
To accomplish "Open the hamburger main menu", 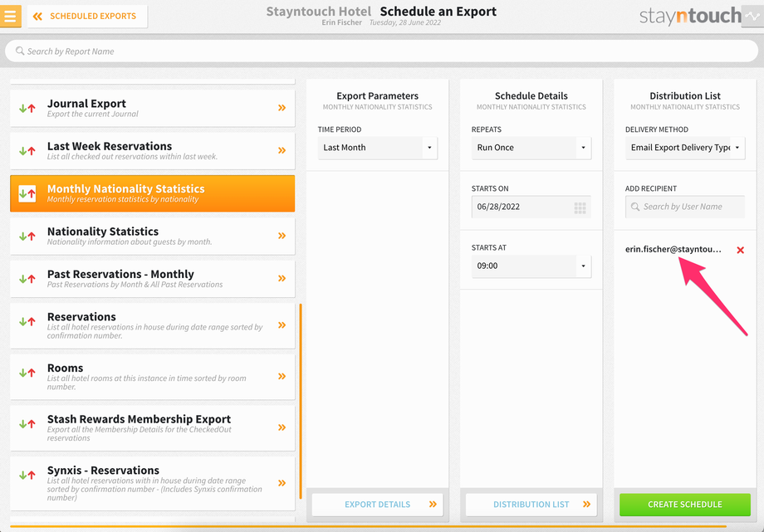I will [10, 16].
